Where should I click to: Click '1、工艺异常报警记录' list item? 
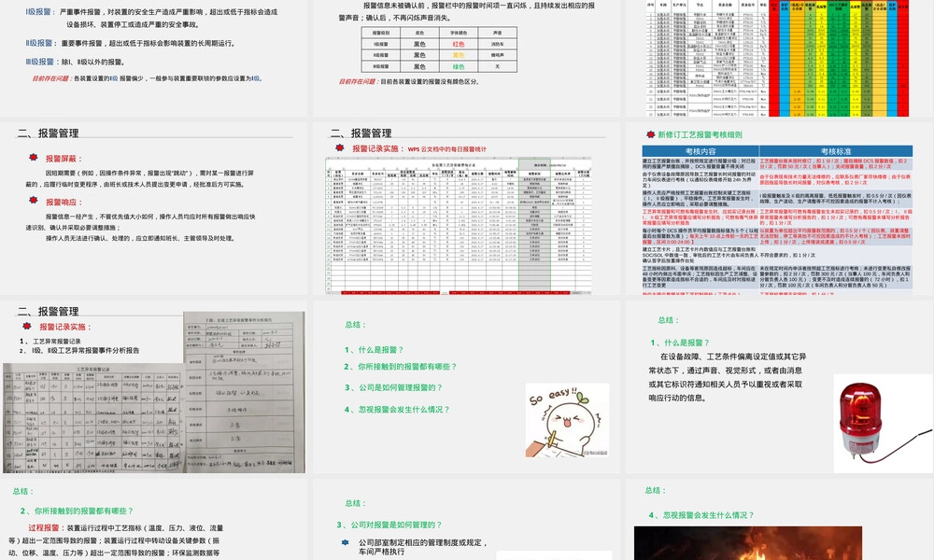50,341
